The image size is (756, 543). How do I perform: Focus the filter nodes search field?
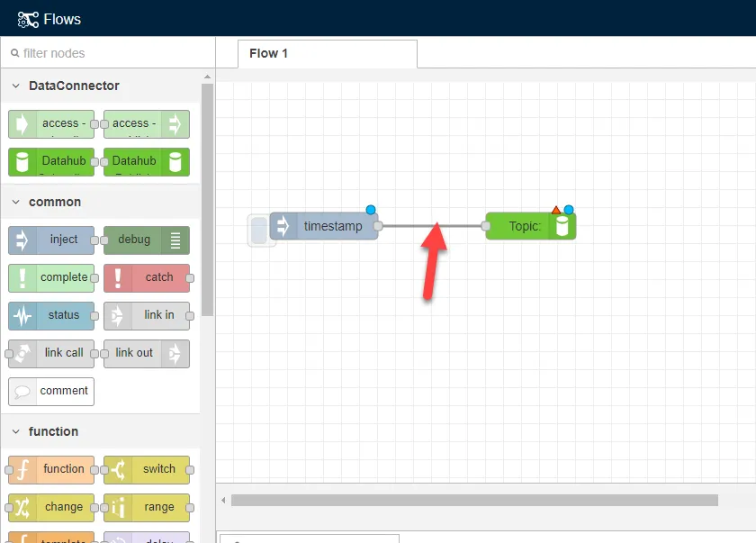[108, 53]
